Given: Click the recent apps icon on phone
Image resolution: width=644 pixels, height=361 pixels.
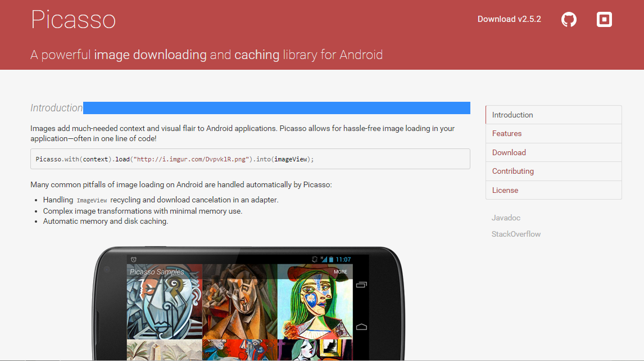Looking at the screenshot, I should (361, 285).
